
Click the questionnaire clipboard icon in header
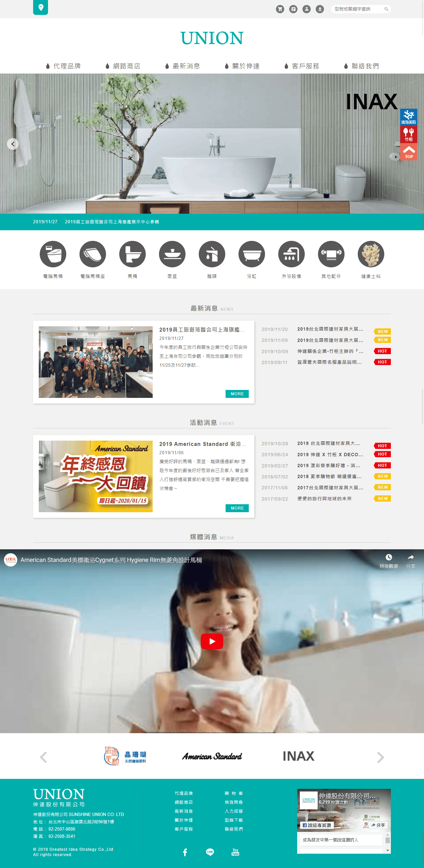(x=293, y=9)
